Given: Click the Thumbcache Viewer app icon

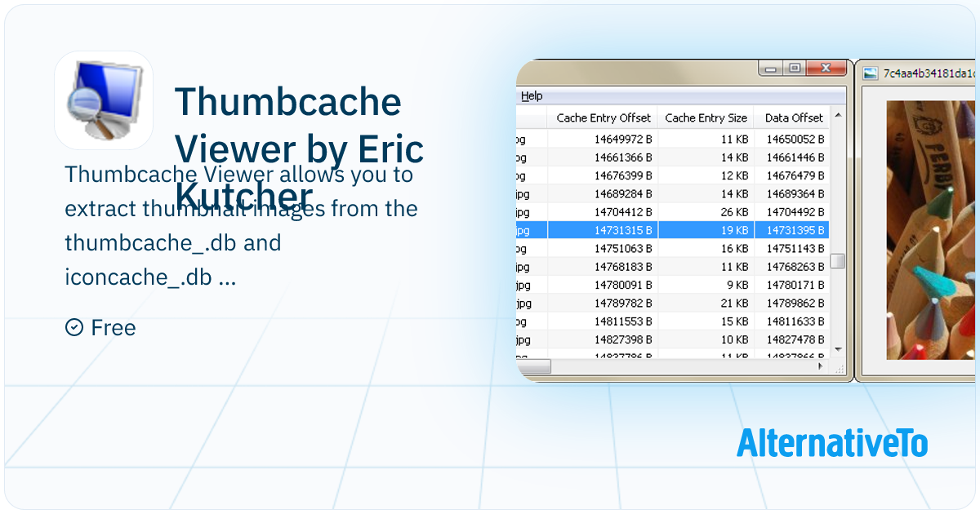Looking at the screenshot, I should (103, 100).
